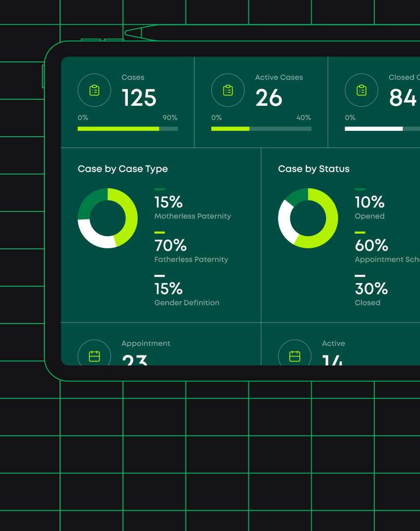
Task: Open the Case by Status heading
Action: 314,169
